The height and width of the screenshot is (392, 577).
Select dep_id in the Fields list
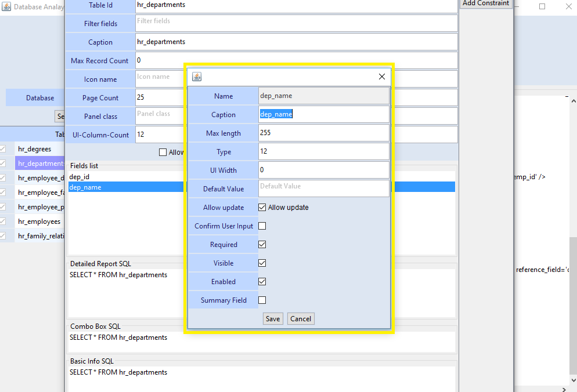(79, 177)
